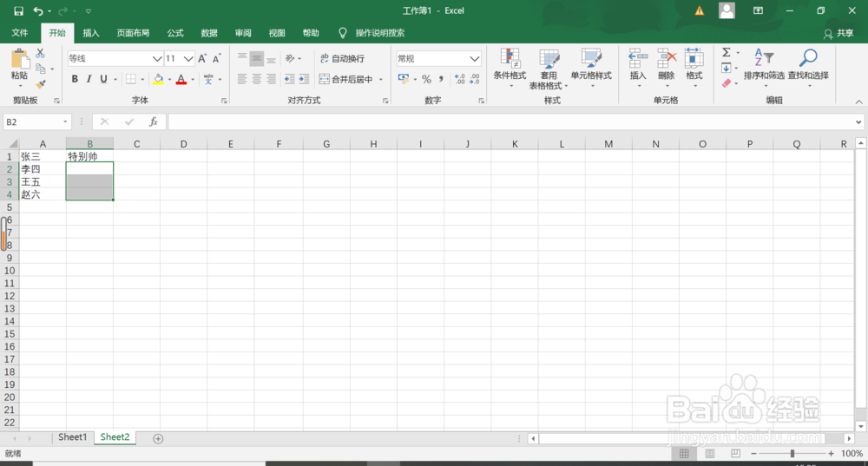Apply comma style number format
Image resolution: width=868 pixels, height=466 pixels.
[441, 79]
